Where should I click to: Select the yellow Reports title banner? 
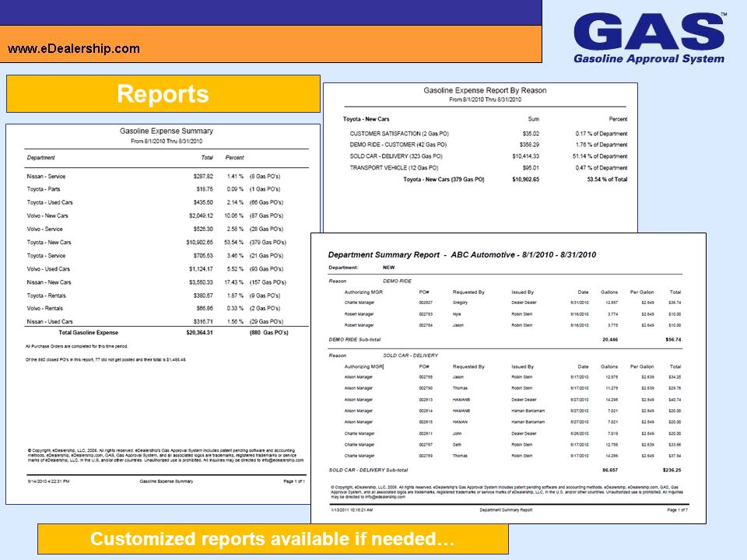(x=163, y=94)
